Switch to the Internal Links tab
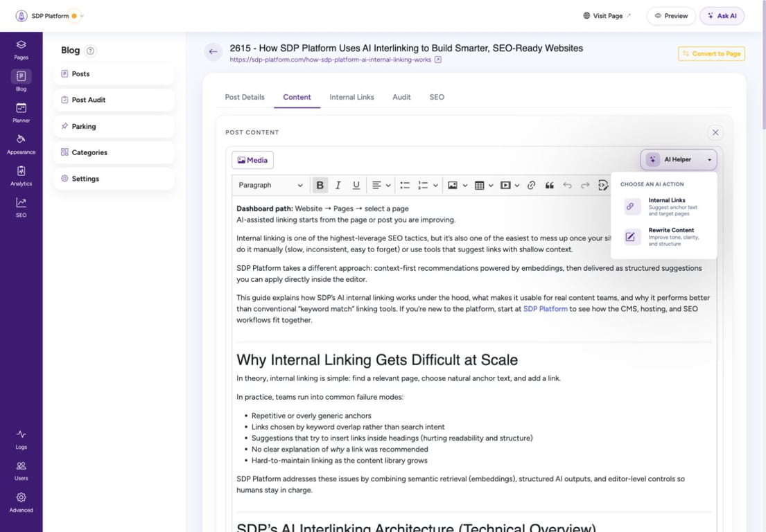The width and height of the screenshot is (766, 532). click(x=351, y=97)
